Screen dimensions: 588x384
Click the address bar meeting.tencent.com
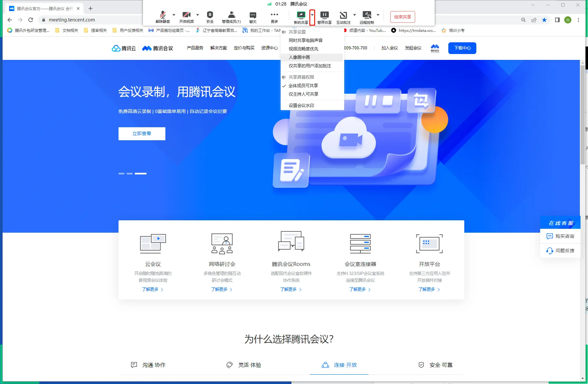tap(72, 20)
